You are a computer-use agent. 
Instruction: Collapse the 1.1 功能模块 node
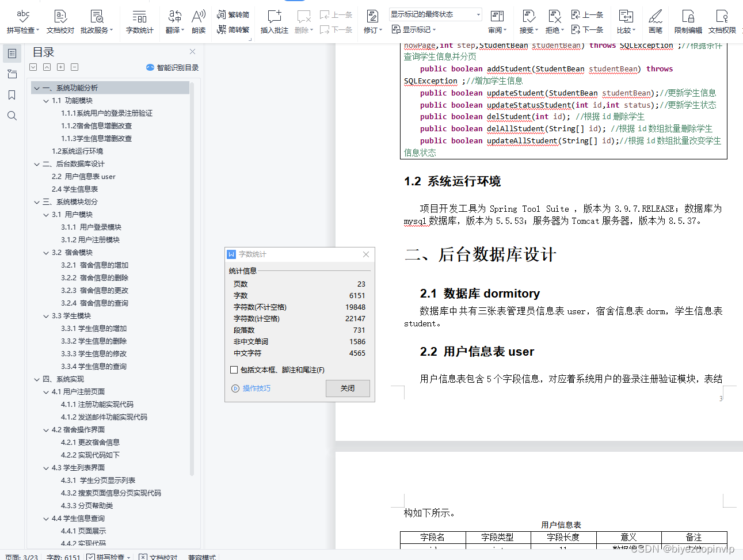(x=46, y=101)
